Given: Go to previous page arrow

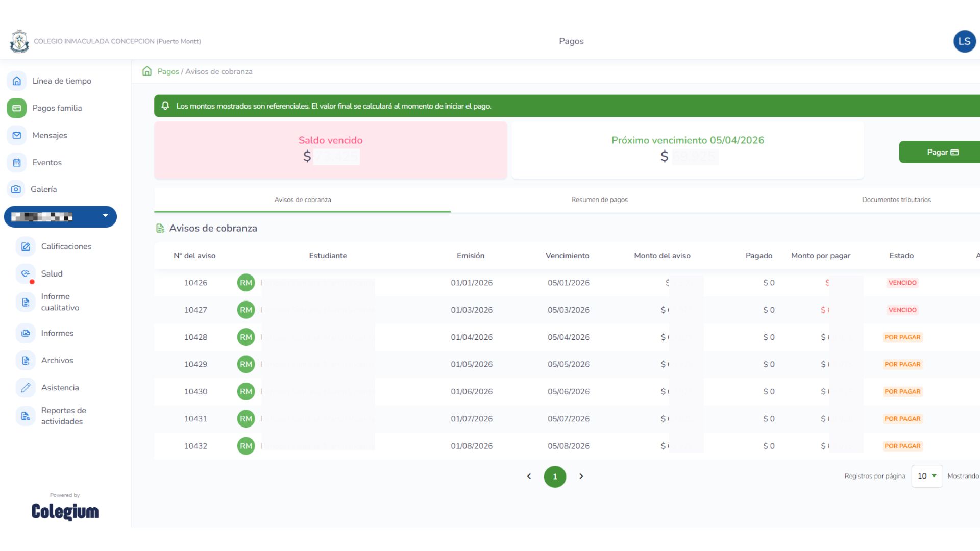Looking at the screenshot, I should point(529,477).
